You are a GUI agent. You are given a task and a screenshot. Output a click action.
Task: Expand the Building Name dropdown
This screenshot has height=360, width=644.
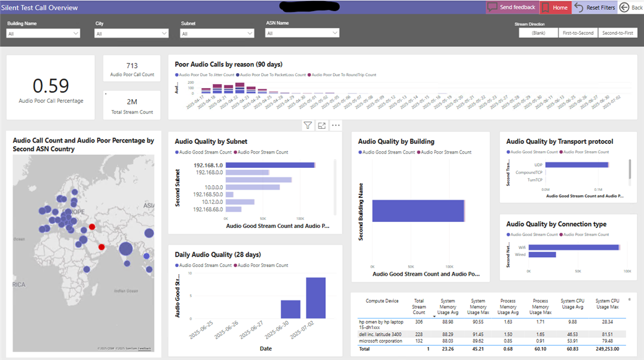43,33
